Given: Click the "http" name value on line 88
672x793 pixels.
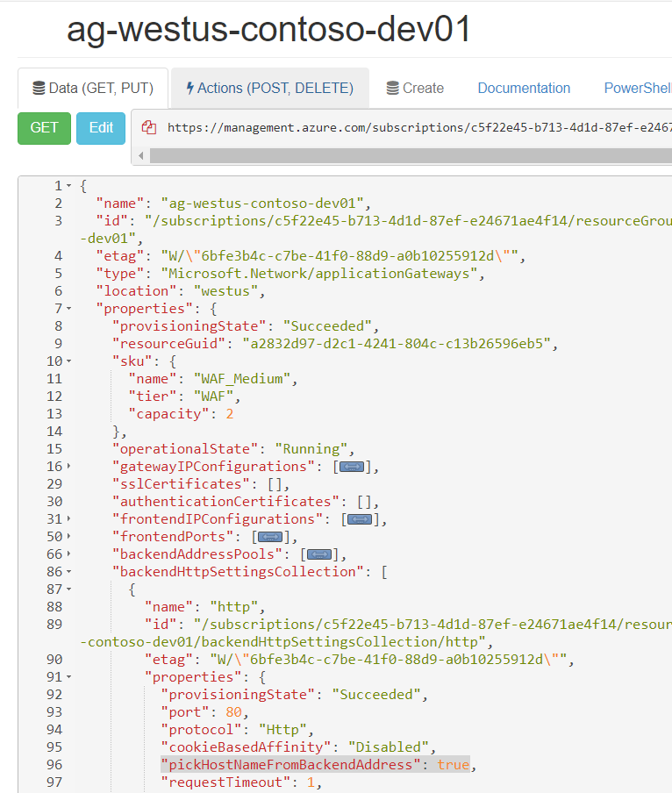Looking at the screenshot, I should (233, 606).
